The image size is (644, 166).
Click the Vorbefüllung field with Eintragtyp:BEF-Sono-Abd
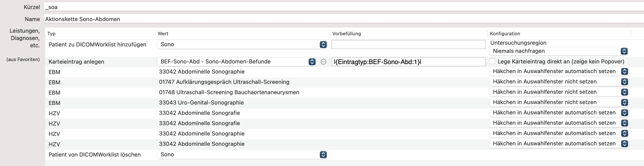pos(408,62)
